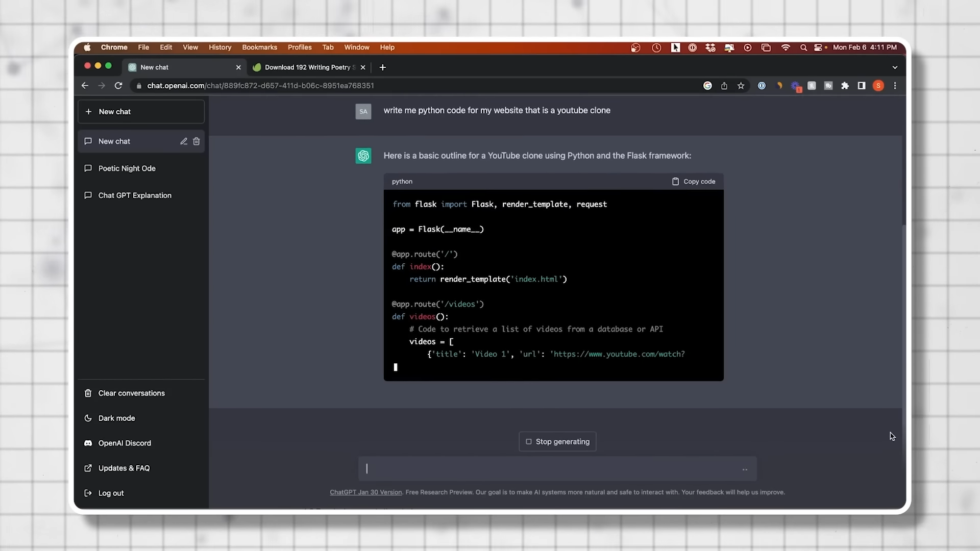The height and width of the screenshot is (551, 980).
Task: Open the Bookmarks menu
Action: pos(259,47)
